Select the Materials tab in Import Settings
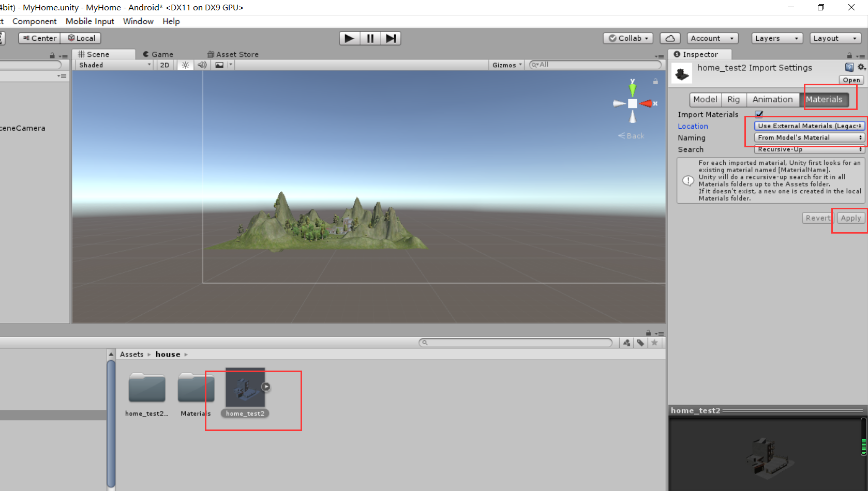Screen dimensions: 868x491 (825, 99)
